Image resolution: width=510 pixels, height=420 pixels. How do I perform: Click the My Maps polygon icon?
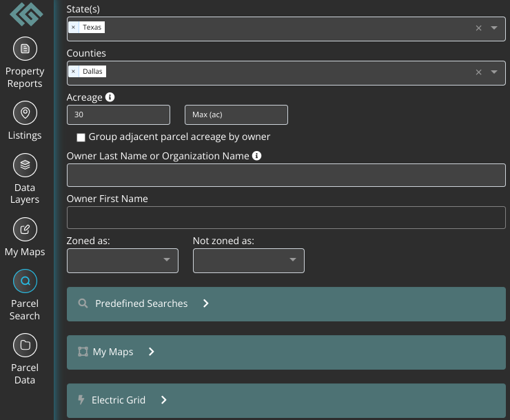pos(83,352)
